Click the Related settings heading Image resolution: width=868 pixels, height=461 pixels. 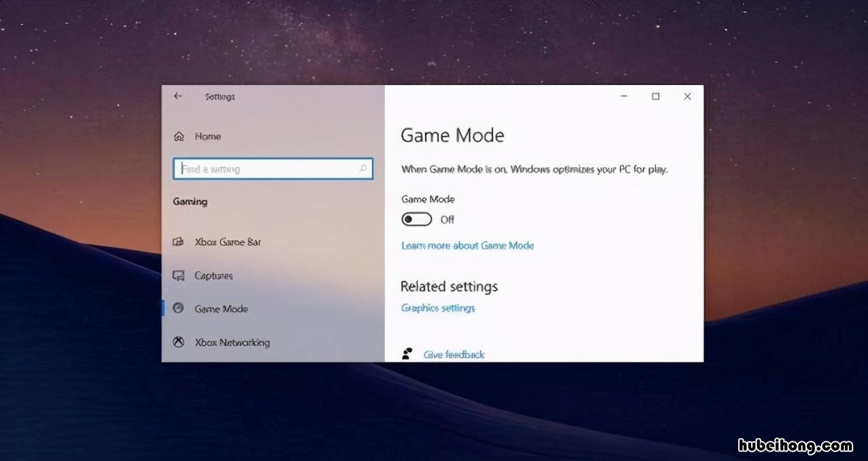(x=449, y=286)
